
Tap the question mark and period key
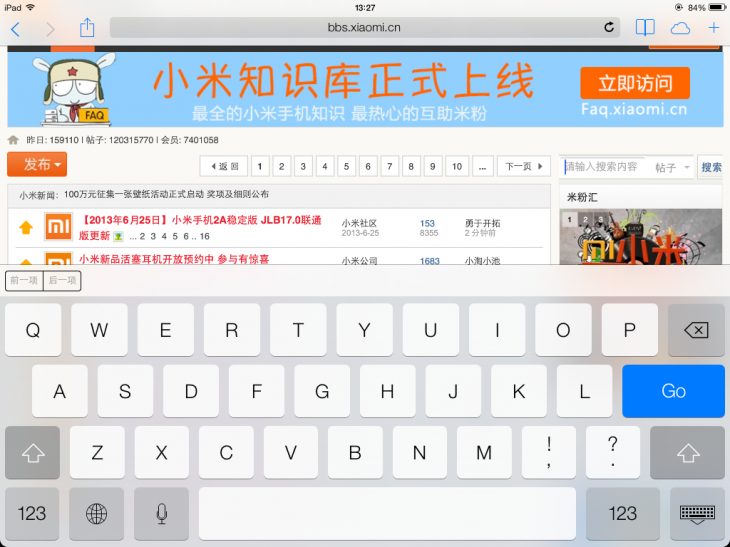613,452
